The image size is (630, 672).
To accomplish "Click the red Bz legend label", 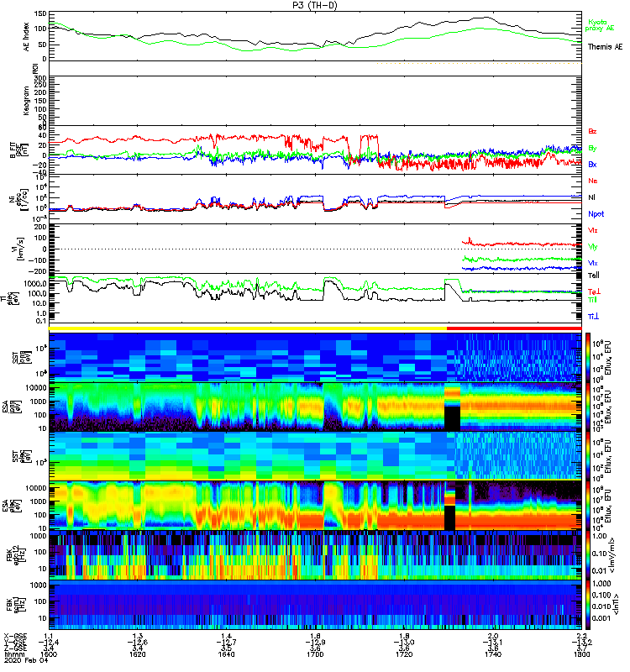I will [x=592, y=131].
